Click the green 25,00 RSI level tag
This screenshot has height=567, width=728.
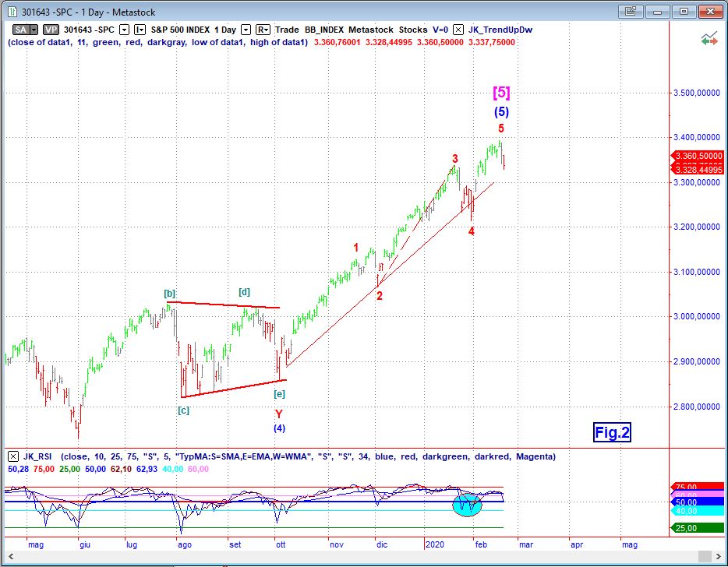tap(698, 528)
